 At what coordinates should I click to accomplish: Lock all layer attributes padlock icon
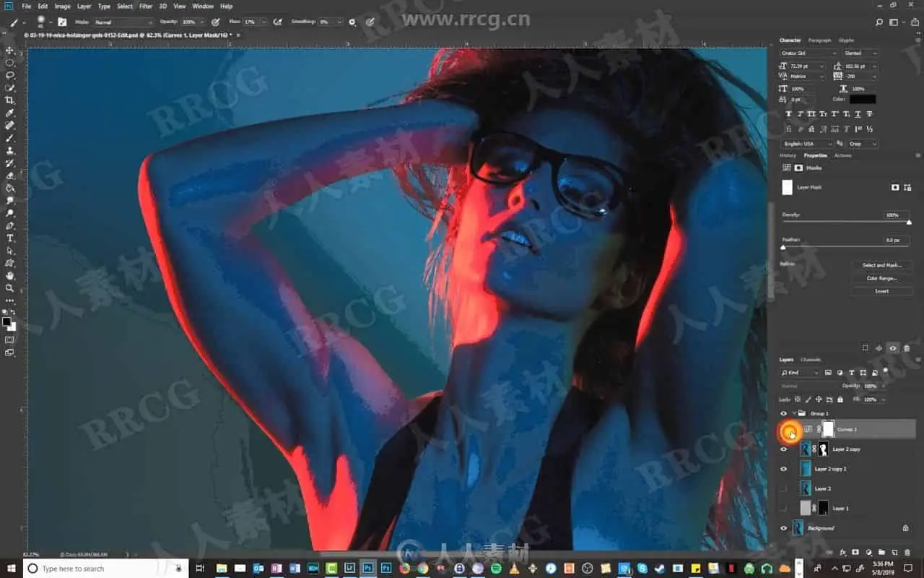[x=840, y=399]
